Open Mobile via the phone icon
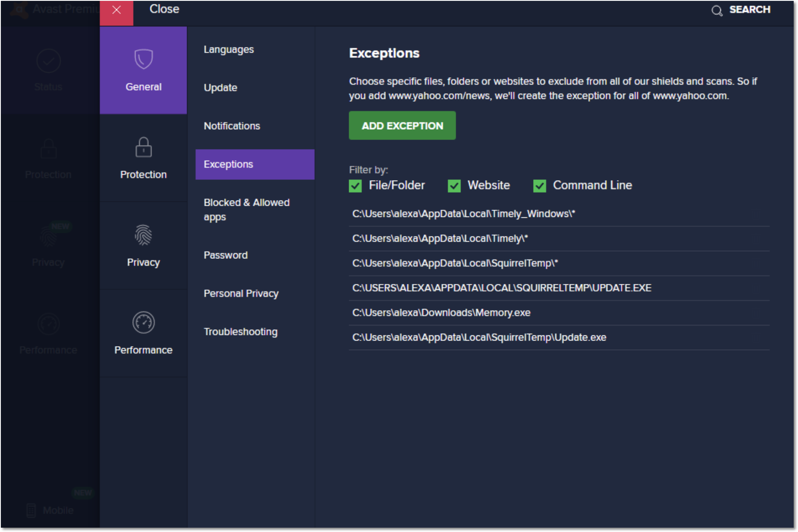Viewport: 798px width, 532px height. (31, 510)
